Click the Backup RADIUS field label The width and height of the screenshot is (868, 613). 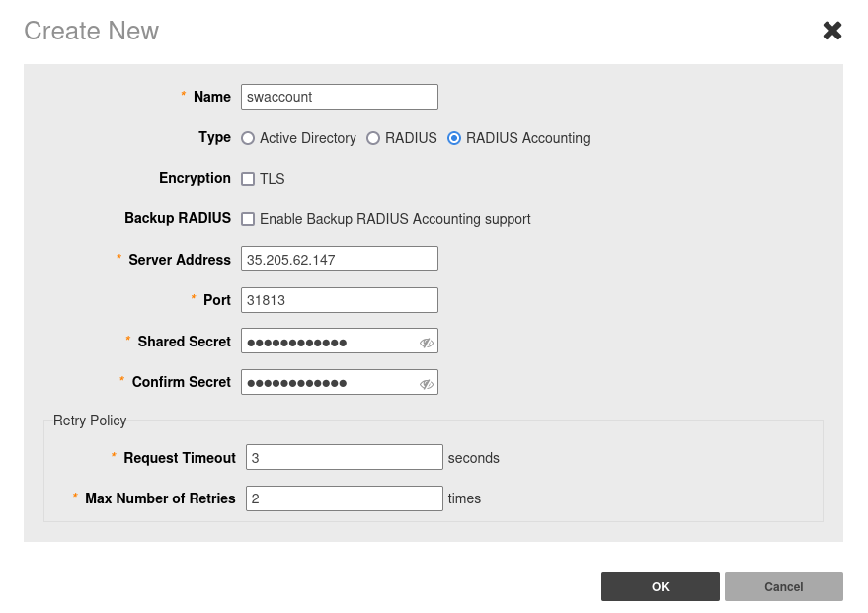pos(178,218)
